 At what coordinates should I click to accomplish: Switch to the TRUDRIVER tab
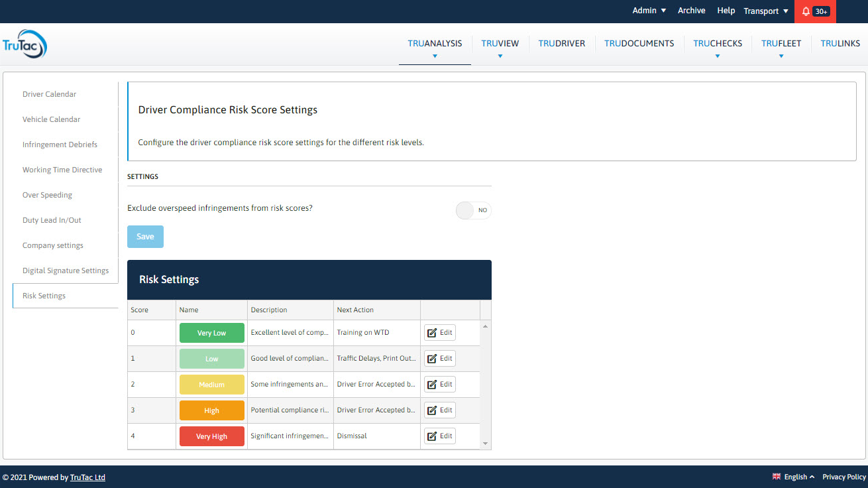click(x=561, y=43)
